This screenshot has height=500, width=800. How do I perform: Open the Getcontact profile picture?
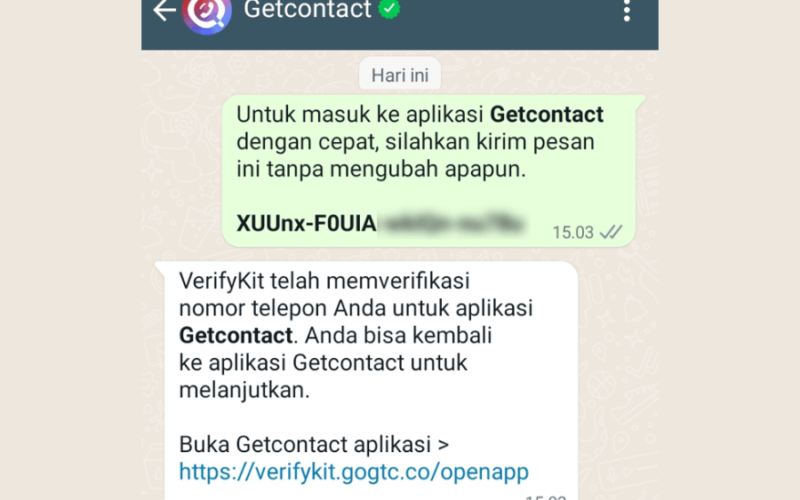[x=207, y=13]
